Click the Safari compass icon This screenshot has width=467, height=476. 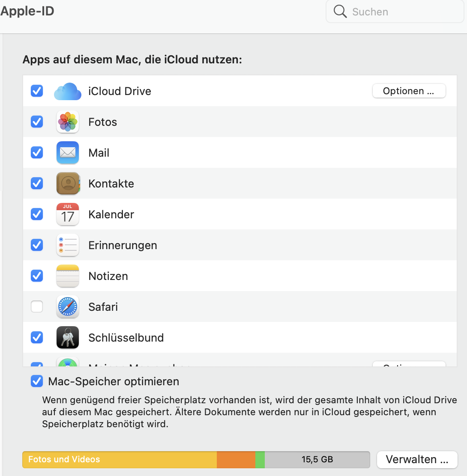pyautogui.click(x=67, y=306)
